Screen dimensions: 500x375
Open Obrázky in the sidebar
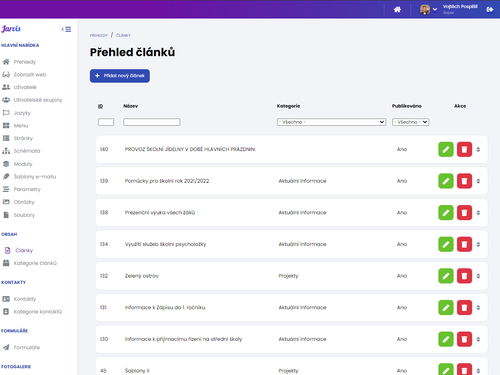pyautogui.click(x=24, y=202)
